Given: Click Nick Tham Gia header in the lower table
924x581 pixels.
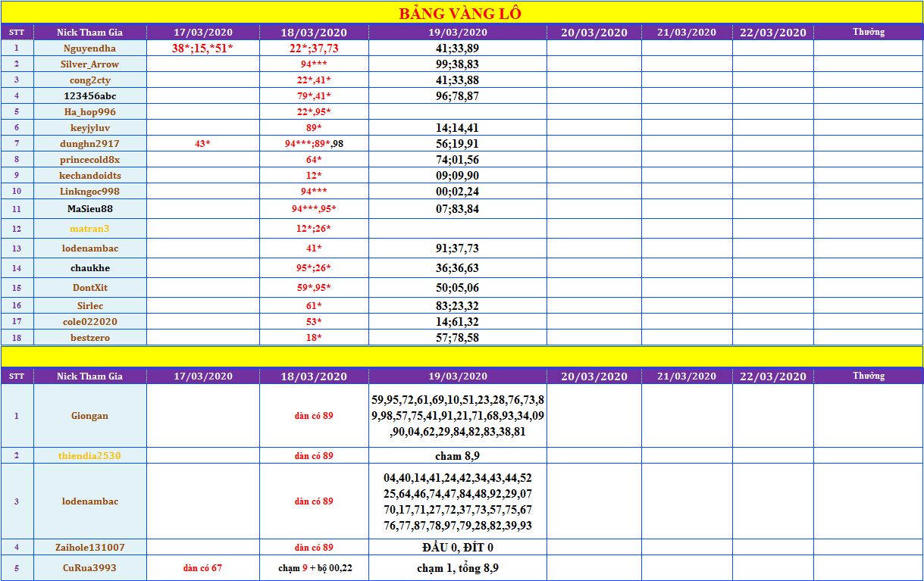Looking at the screenshot, I should (89, 376).
